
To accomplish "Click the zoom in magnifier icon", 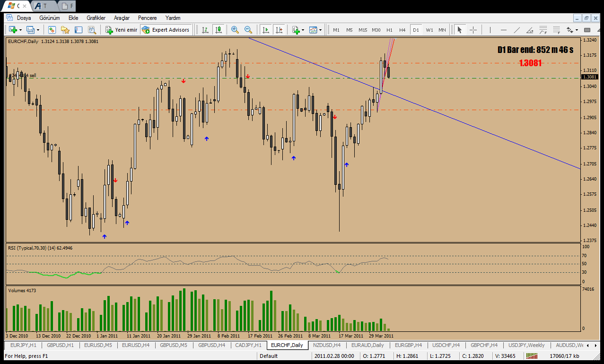I will [235, 30].
